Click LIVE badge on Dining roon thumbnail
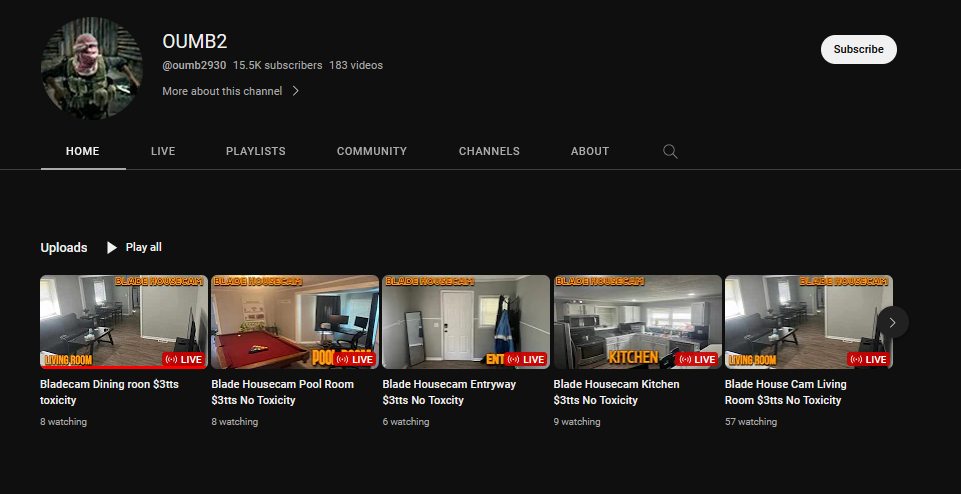 tap(184, 359)
